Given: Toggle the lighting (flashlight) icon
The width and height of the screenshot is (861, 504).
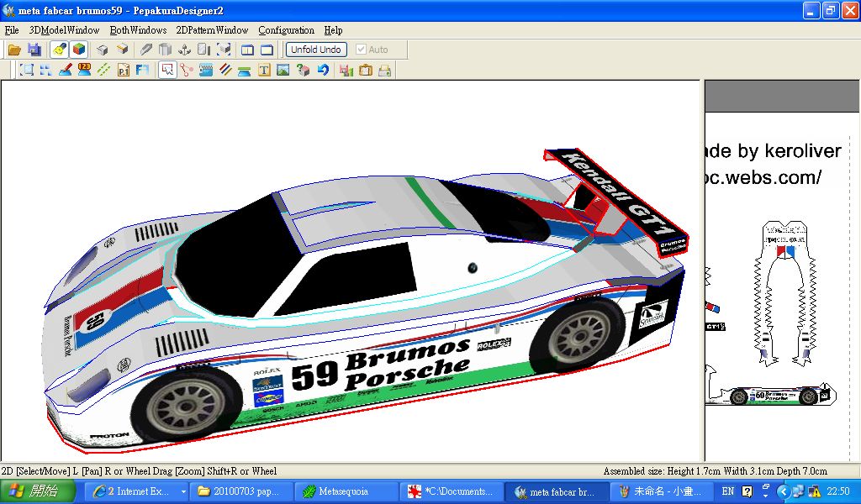Looking at the screenshot, I should (59, 50).
